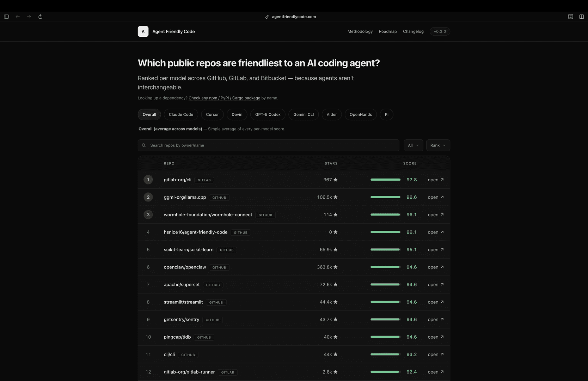The width and height of the screenshot is (588, 381).
Task: Switch to the Aider tab
Action: 332,114
